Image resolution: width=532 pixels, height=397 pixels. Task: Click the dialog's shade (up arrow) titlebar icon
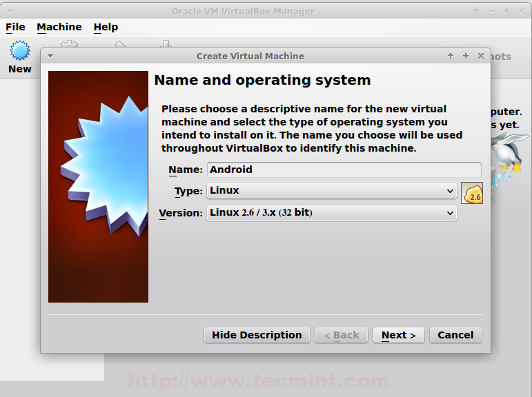point(451,56)
